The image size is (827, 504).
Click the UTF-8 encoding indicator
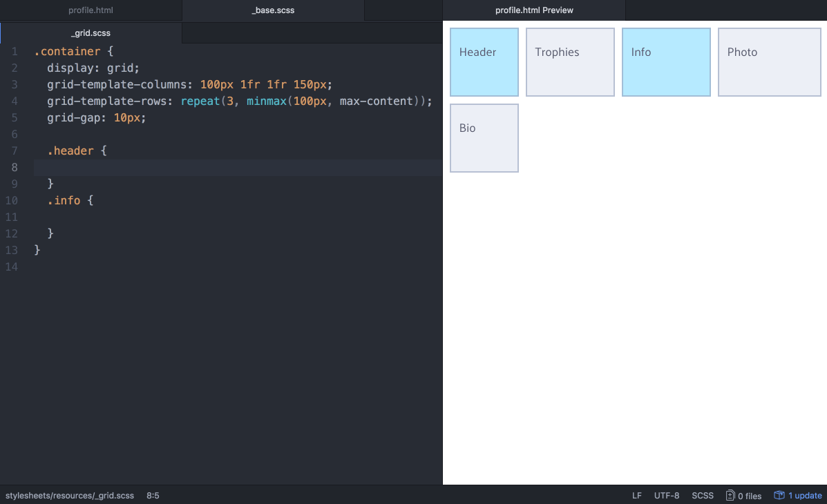tap(666, 495)
